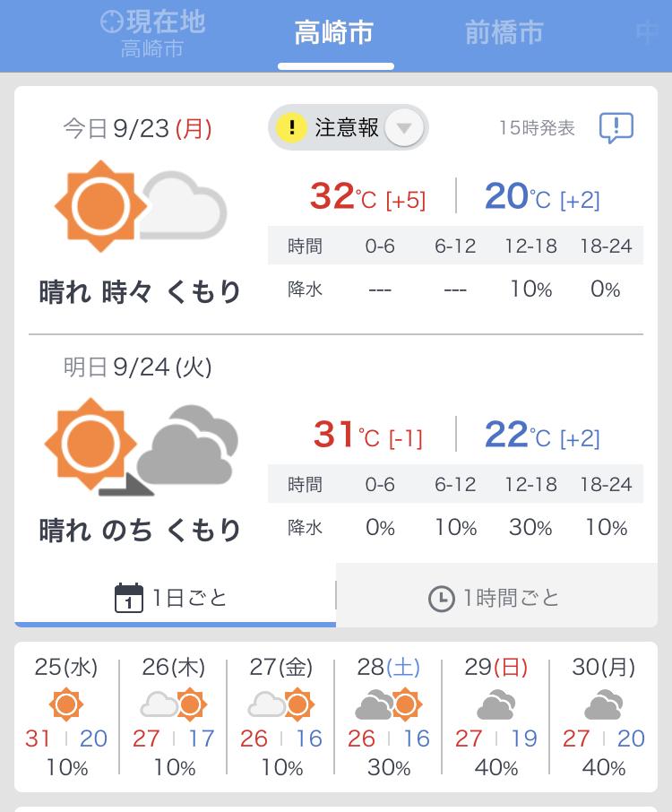Expand the 注意報 dropdown arrow

pyautogui.click(x=404, y=128)
